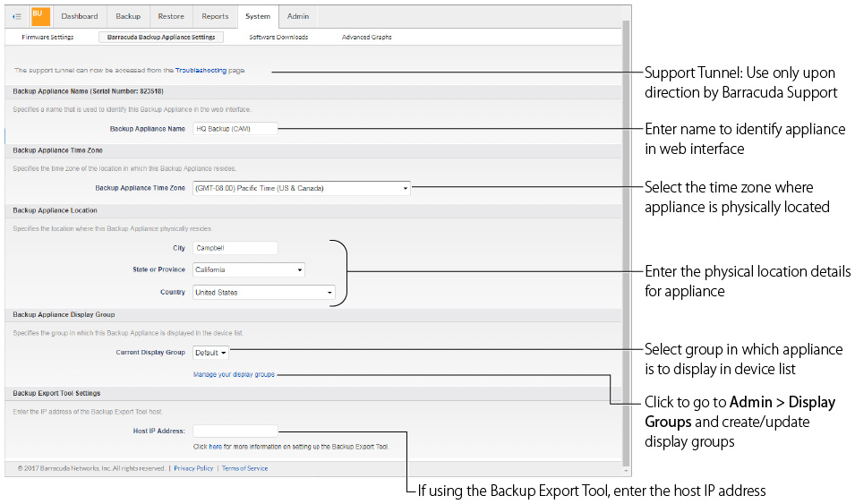Screen dimensions: 855x504
Task: Open Software Downloads subpage
Action: [x=278, y=37]
